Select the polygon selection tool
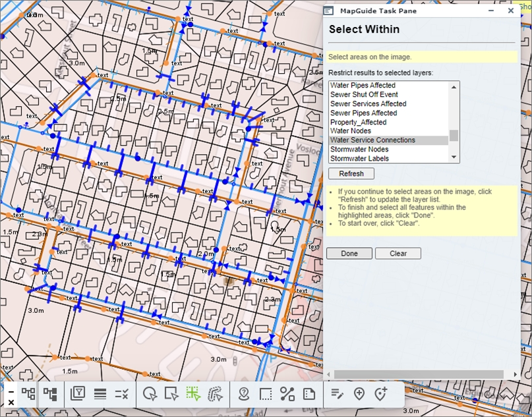This screenshot has height=417, width=532. [215, 394]
